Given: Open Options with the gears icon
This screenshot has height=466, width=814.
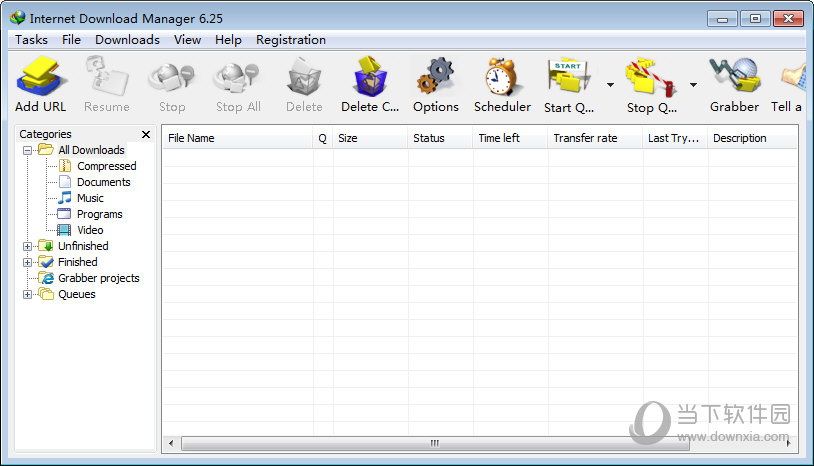Looking at the screenshot, I should 436,77.
